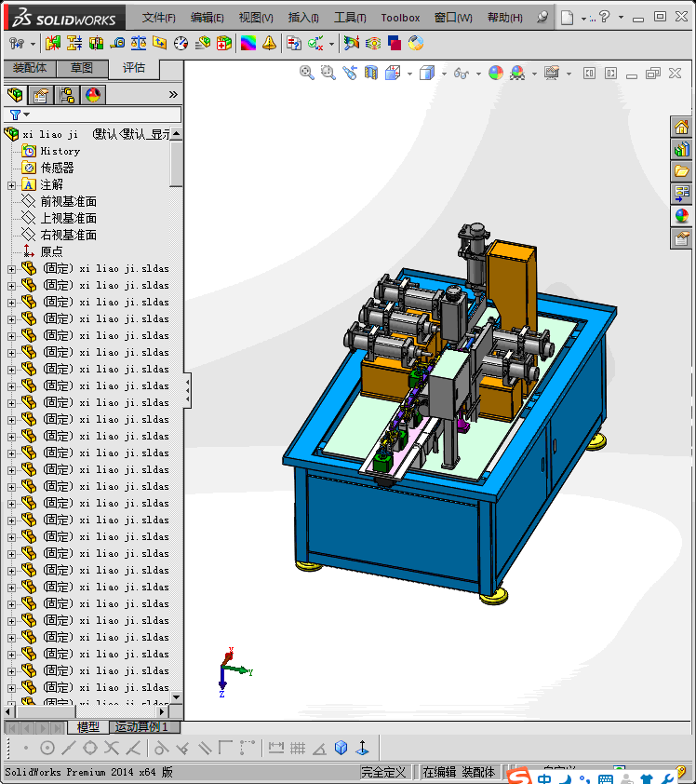
Task: Click the Edit Appearance color ball in view toolbar
Action: [495, 73]
